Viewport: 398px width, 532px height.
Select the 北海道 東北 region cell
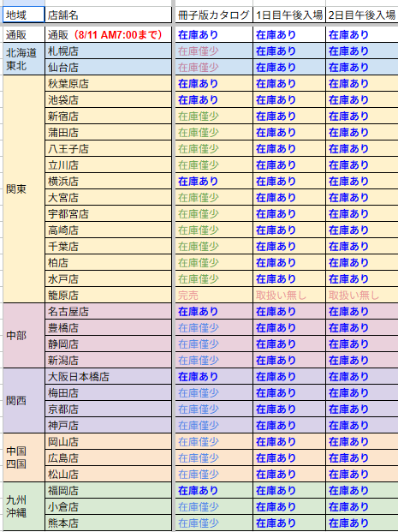click(24, 59)
